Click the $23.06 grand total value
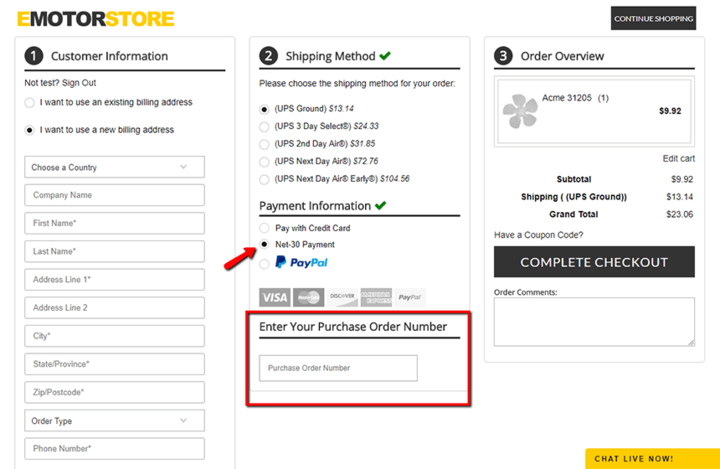Screen dimensions: 720x469 [680, 215]
